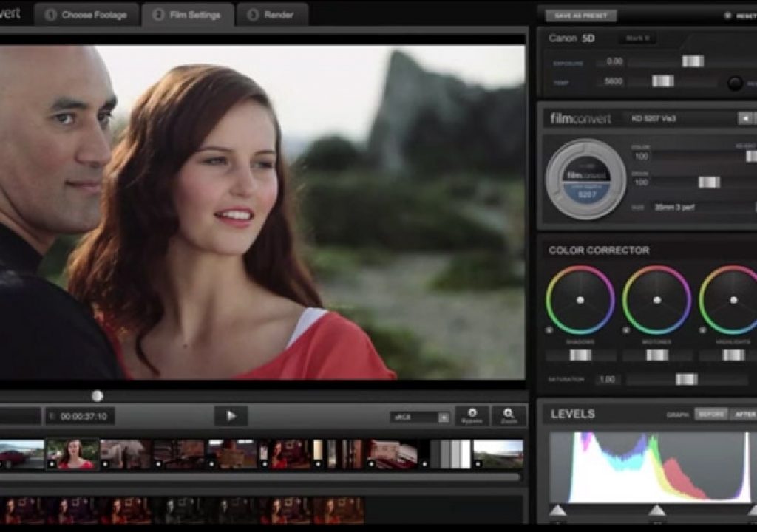Select the last landscape clip thumbnail
757x532 pixels.
pos(498,454)
